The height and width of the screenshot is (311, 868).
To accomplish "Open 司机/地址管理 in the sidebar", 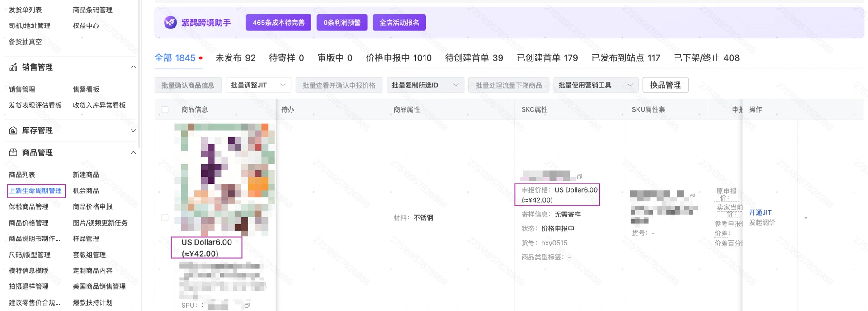I will (30, 26).
